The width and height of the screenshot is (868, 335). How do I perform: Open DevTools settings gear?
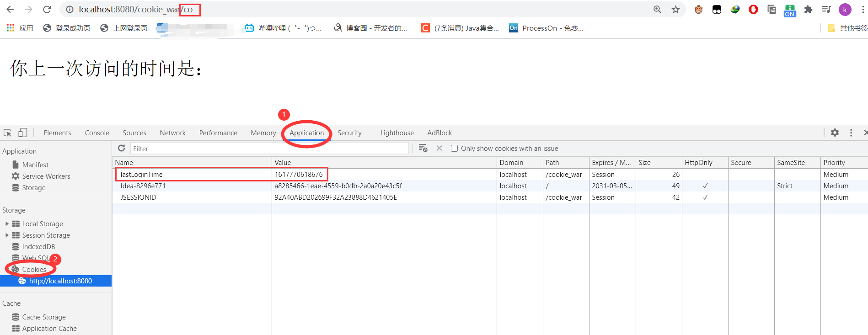(x=835, y=133)
